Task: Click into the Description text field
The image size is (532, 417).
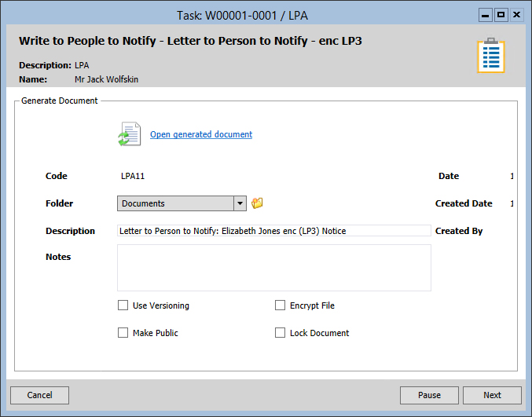Action: [x=273, y=231]
